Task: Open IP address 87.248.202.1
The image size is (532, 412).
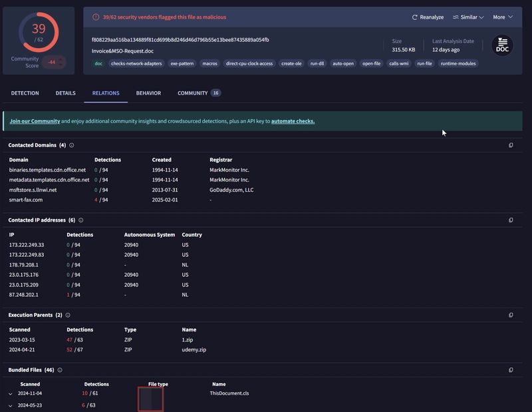Action: [x=24, y=295]
